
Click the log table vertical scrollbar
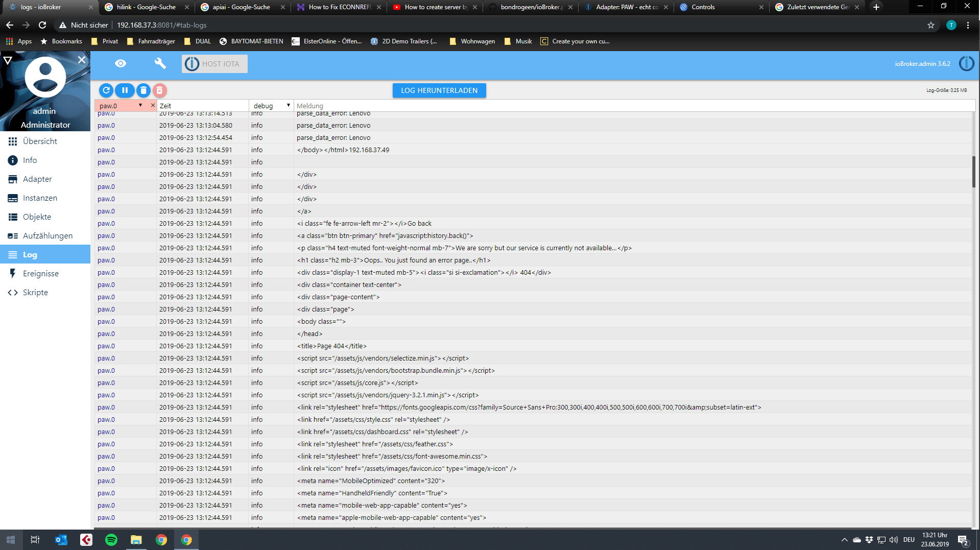(x=974, y=172)
